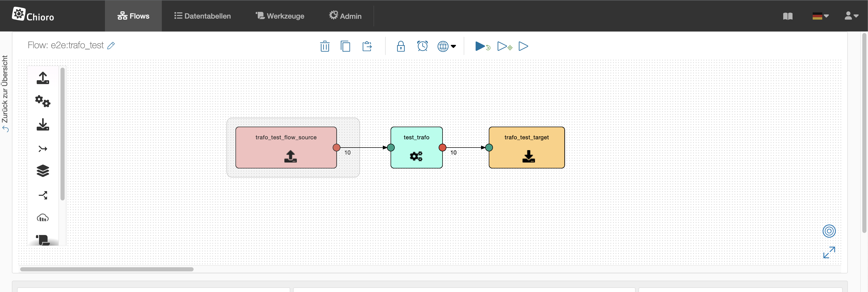868x292 pixels.
Task: Click the pencil to rename the flow
Action: [111, 45]
